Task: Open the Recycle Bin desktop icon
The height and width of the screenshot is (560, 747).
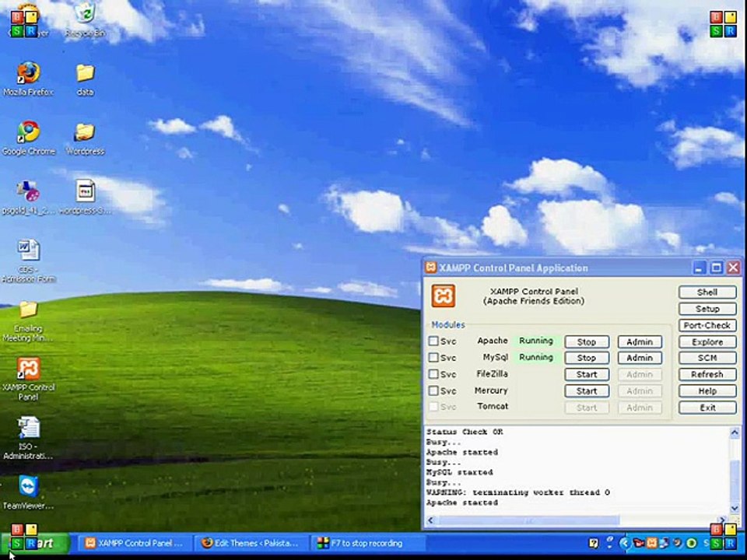Action: coord(86,19)
